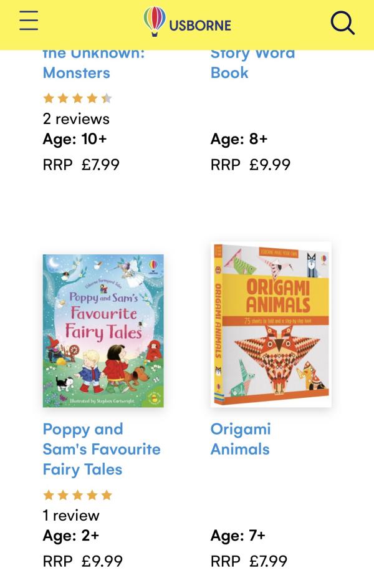Click the Usborne wordmark text

pyautogui.click(x=200, y=26)
